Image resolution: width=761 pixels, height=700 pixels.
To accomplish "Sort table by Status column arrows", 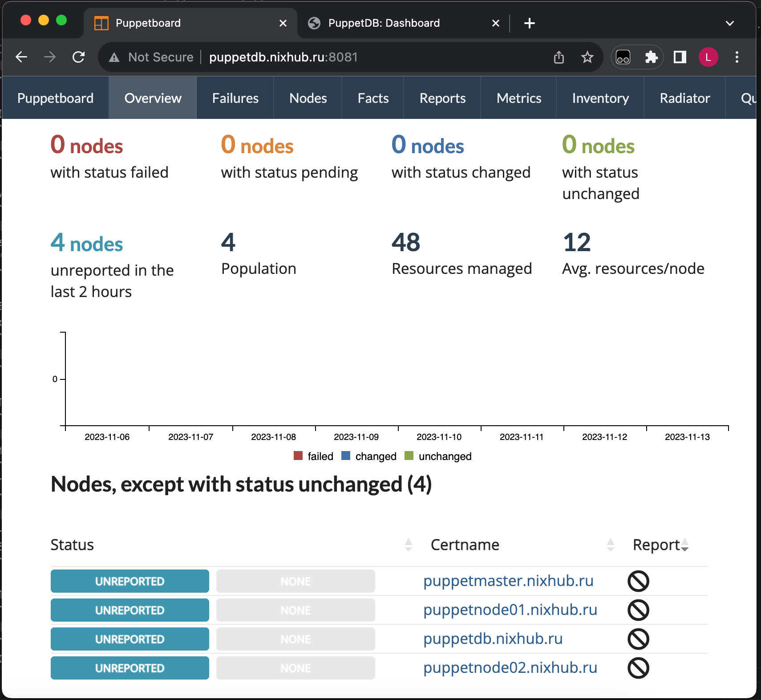I will 409,545.
